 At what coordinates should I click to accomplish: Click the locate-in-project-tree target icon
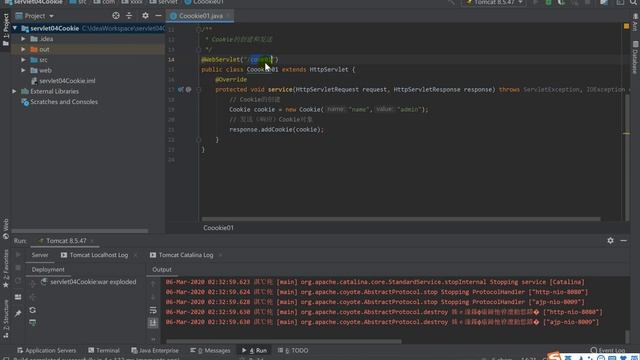pyautogui.click(x=116, y=16)
